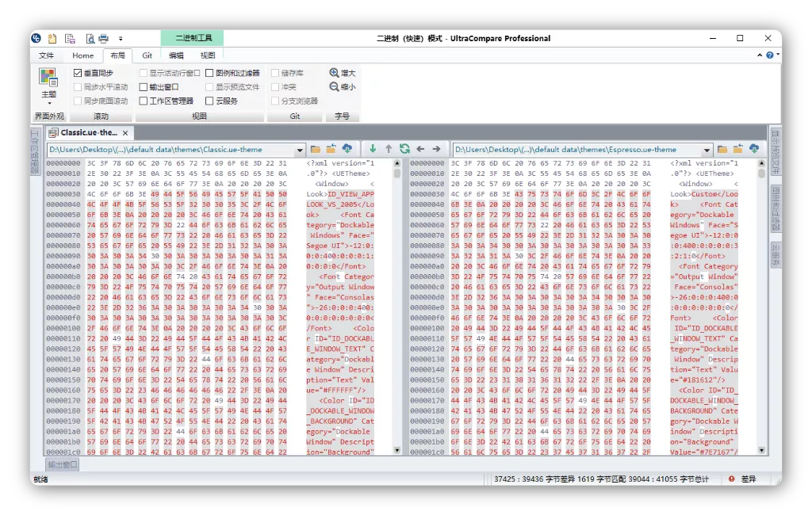Expand the left file path dropdown
The image size is (812, 515).
(x=300, y=150)
